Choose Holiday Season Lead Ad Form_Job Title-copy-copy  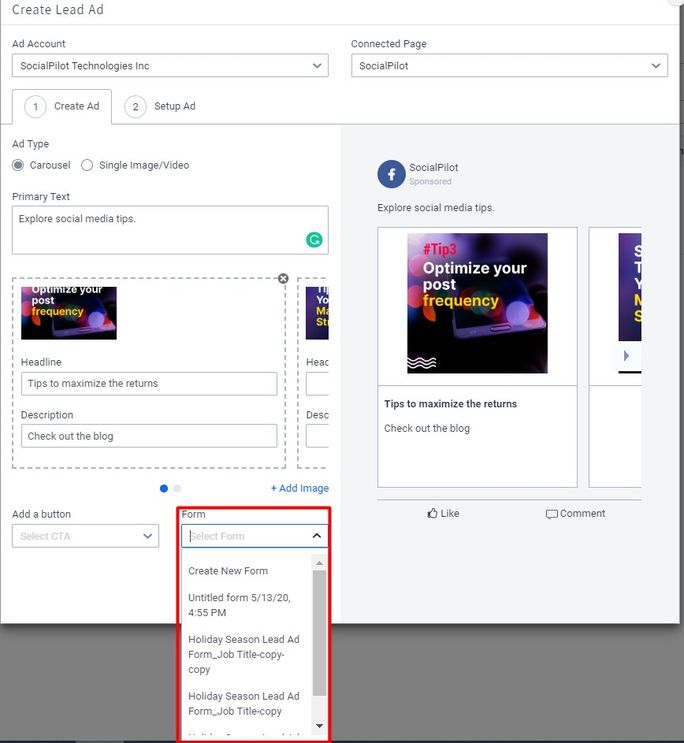coord(244,654)
